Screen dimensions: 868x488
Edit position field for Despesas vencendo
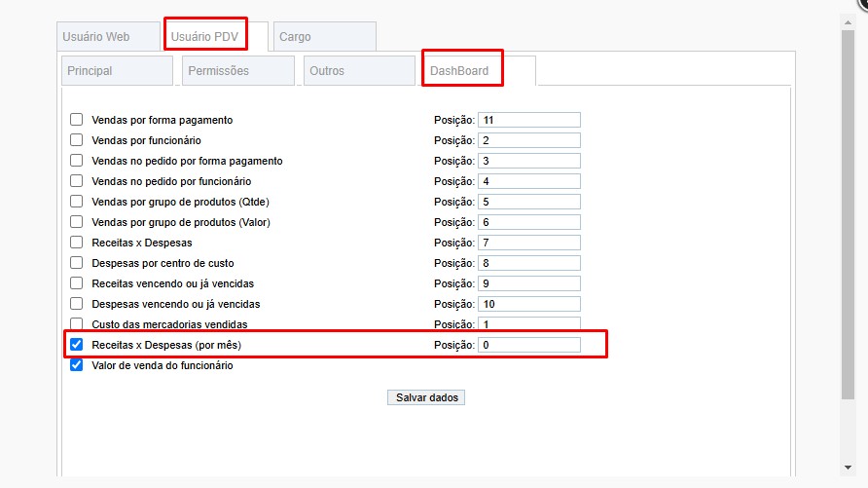[x=529, y=304]
